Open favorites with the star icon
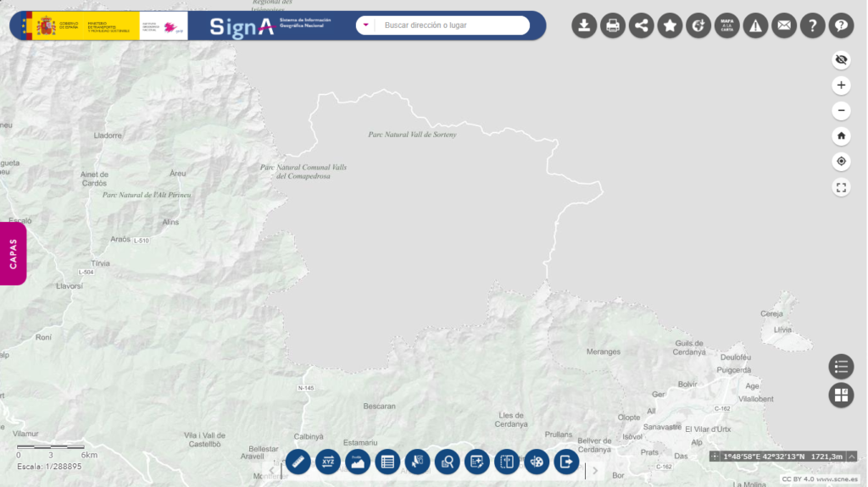 (670, 25)
